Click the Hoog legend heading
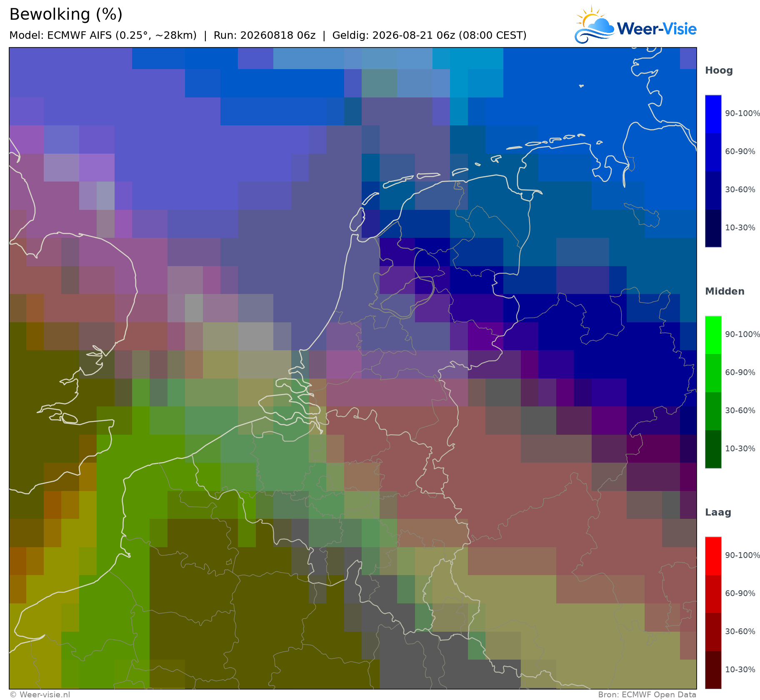This screenshot has width=760, height=700. tap(719, 71)
